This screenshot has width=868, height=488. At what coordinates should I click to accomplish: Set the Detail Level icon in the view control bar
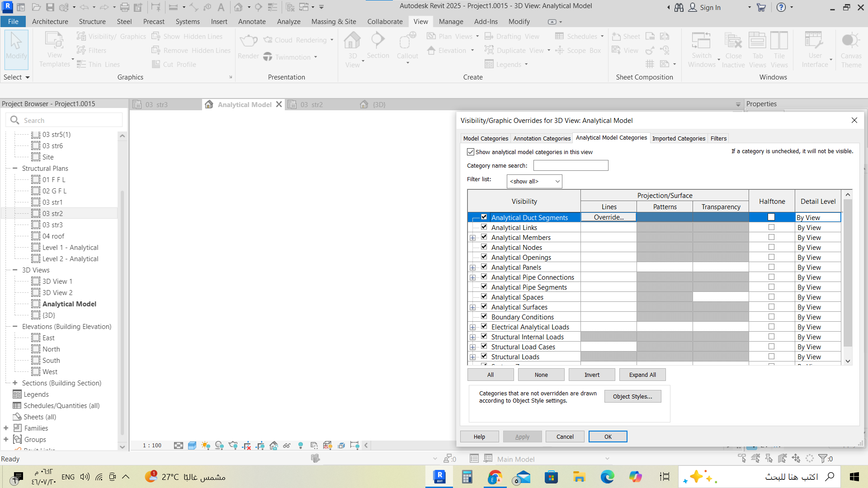point(179,446)
